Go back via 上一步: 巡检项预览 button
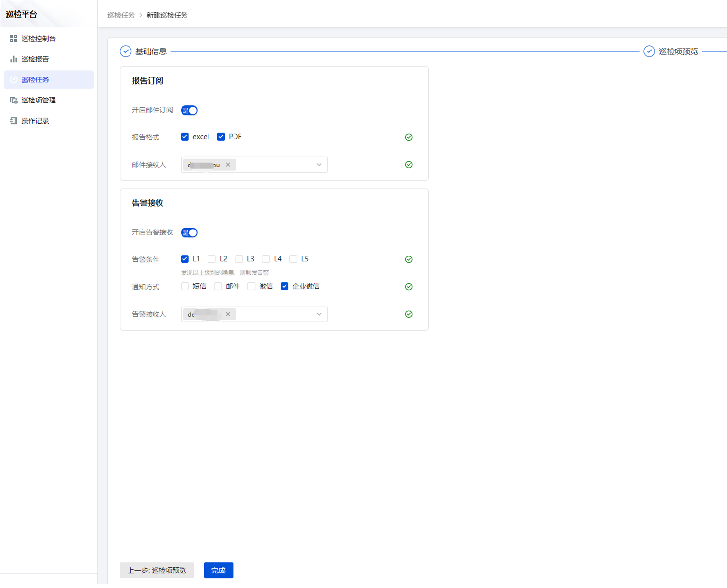This screenshot has height=588, width=727. [x=157, y=570]
